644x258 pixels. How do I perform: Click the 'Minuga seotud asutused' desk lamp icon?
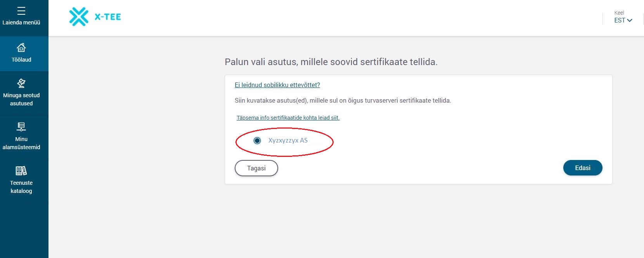21,83
